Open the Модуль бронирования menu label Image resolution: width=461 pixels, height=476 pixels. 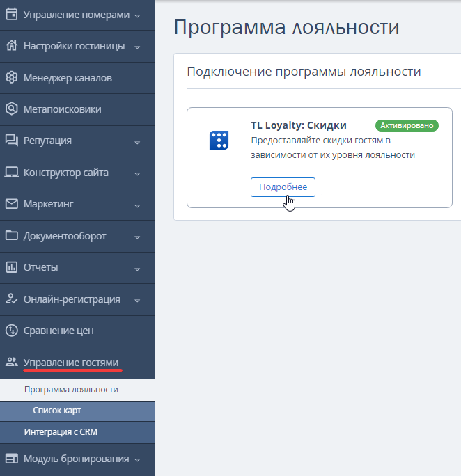(x=76, y=459)
